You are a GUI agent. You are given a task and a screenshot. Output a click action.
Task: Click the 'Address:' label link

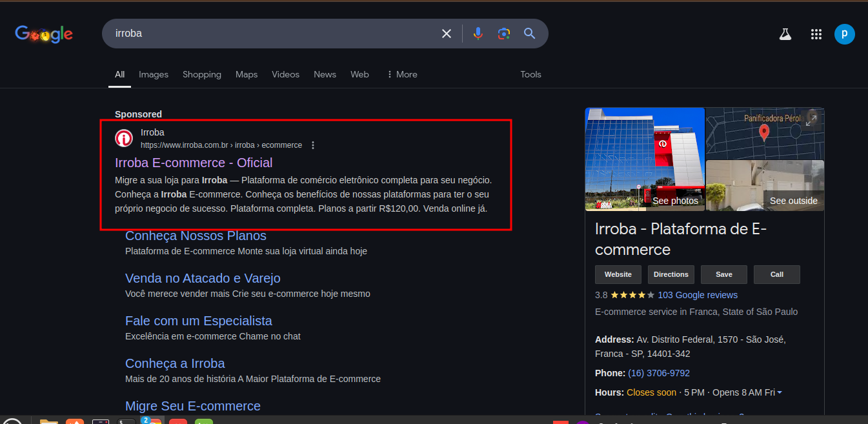pos(614,339)
